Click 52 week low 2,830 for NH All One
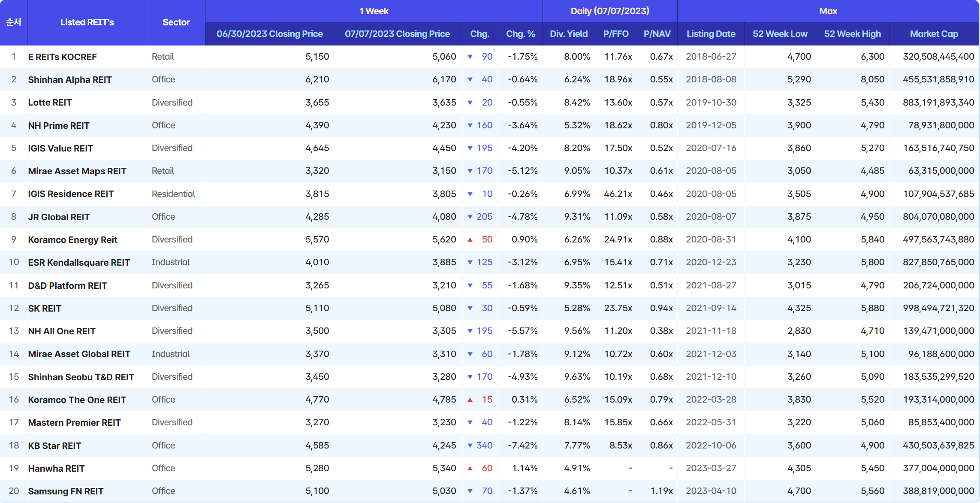Screen dimensions: 980x503 [x=799, y=331]
